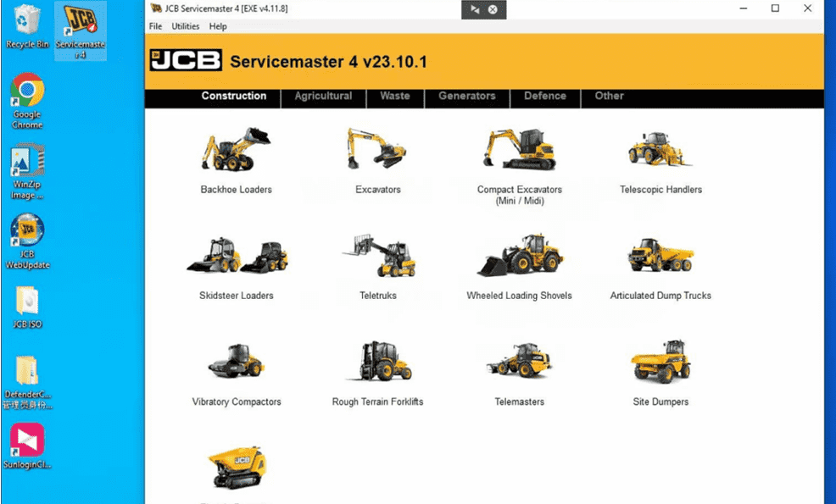
Task: Click the Rough Terrain Forklifts label
Action: (378, 402)
